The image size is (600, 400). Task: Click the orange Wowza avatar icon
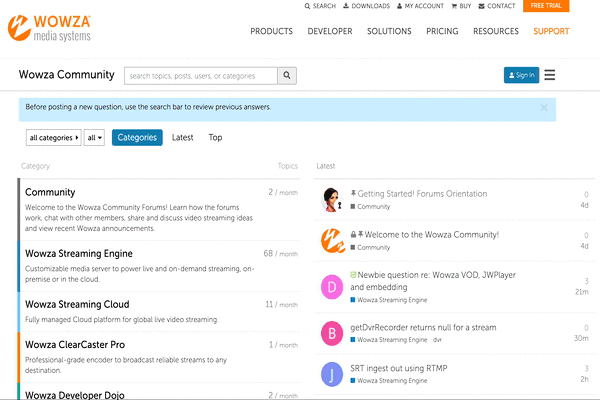(x=332, y=240)
